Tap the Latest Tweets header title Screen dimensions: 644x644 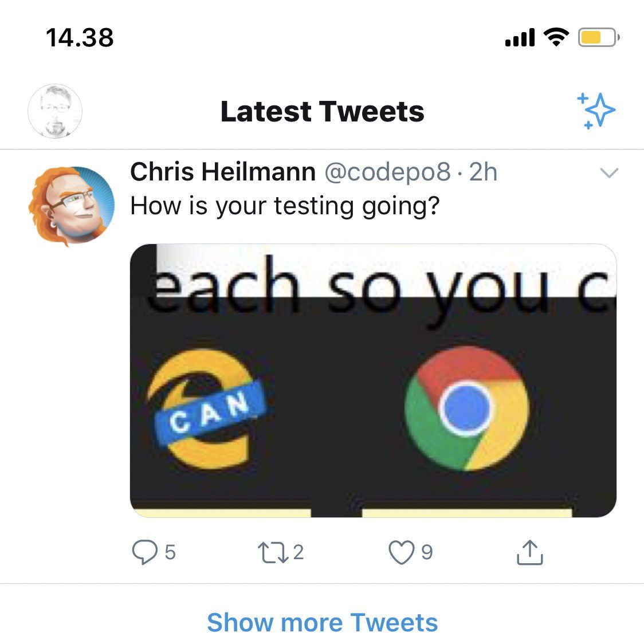(x=323, y=112)
